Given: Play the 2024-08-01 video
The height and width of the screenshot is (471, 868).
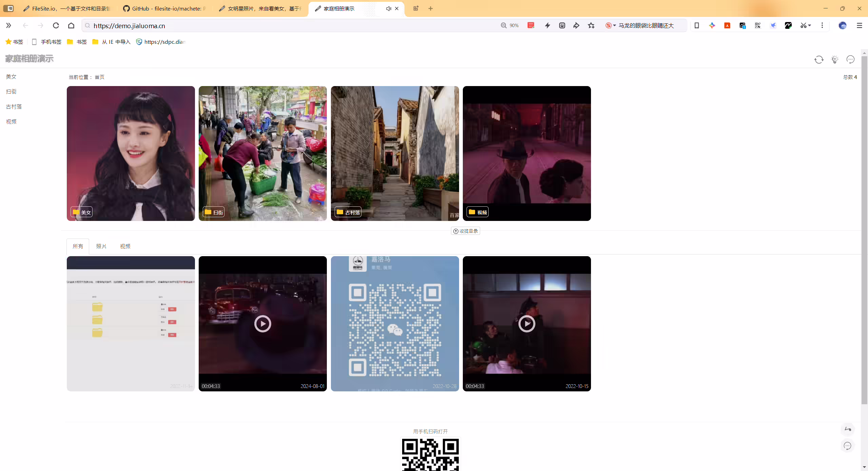Looking at the screenshot, I should pyautogui.click(x=263, y=324).
